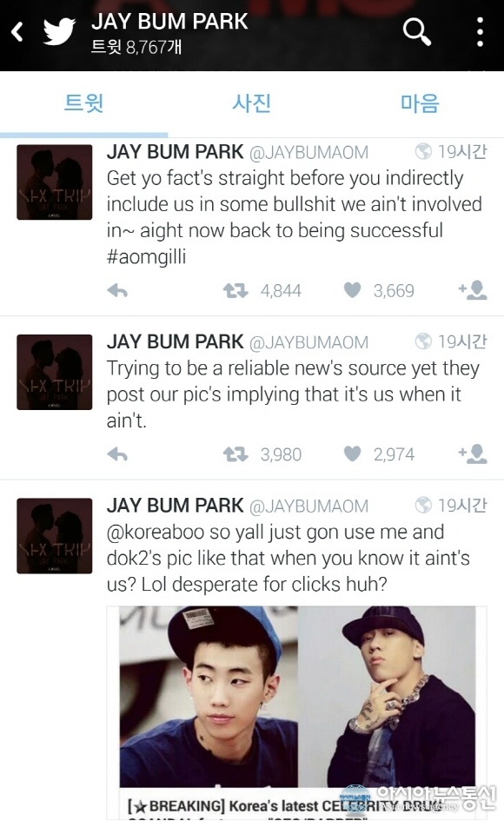Viewport: 504px width, 821px height.
Task: Open the @koreaboo mention link
Action: coord(156,532)
